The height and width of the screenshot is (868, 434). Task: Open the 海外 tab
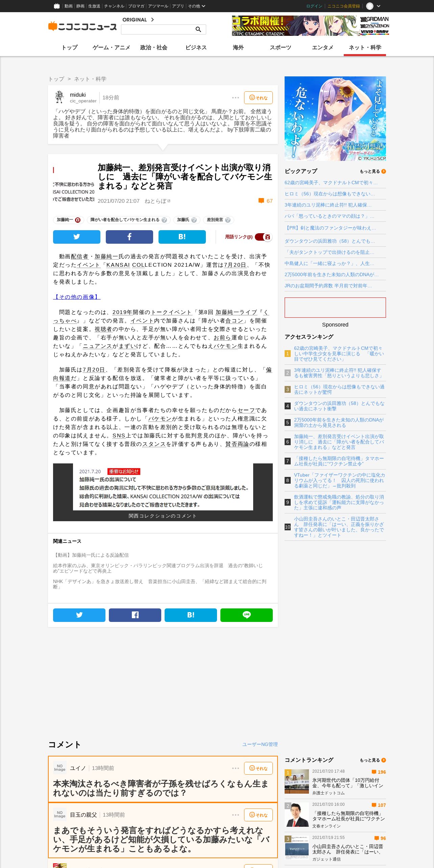click(238, 48)
